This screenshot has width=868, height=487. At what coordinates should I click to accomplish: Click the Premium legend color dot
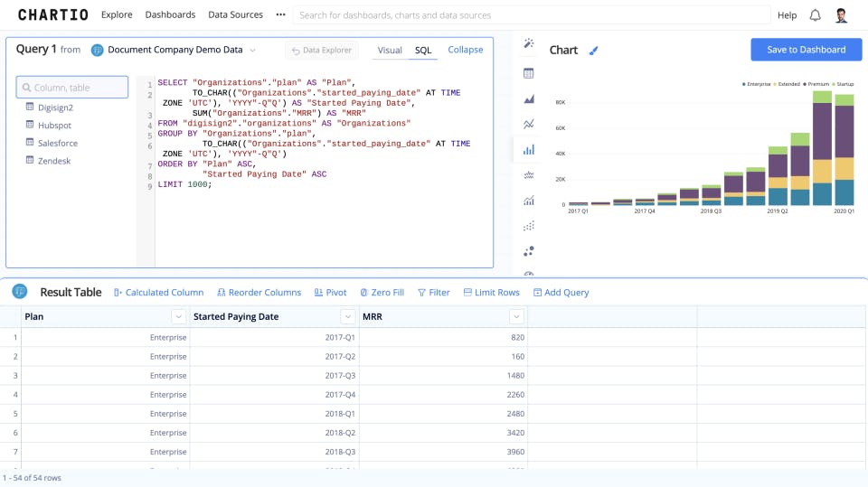(x=806, y=84)
